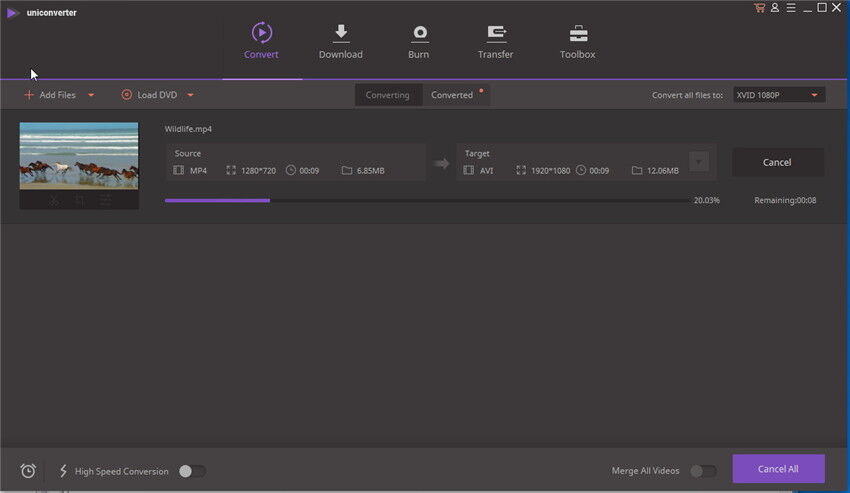
Task: Open the Download section icon
Action: pos(340,33)
